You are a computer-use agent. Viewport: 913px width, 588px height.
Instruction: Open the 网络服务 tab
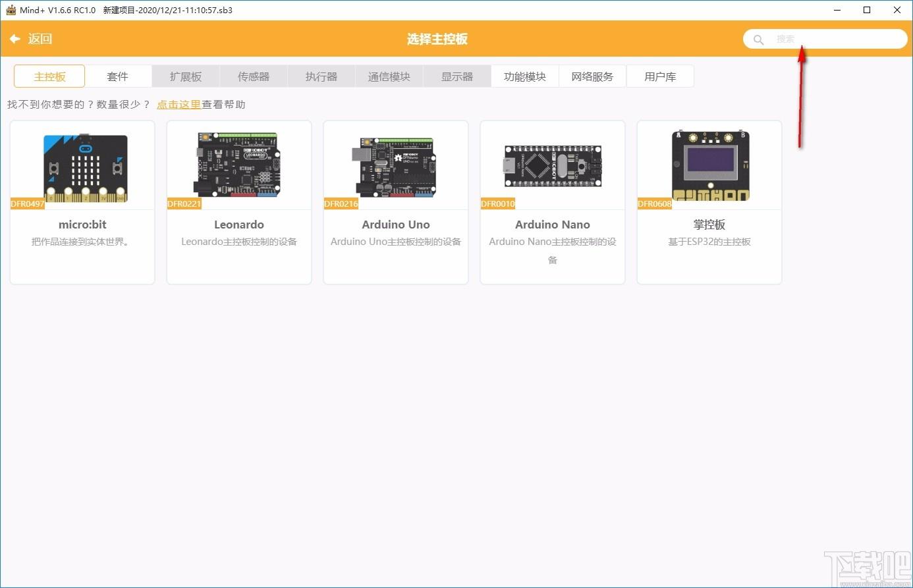pyautogui.click(x=593, y=76)
